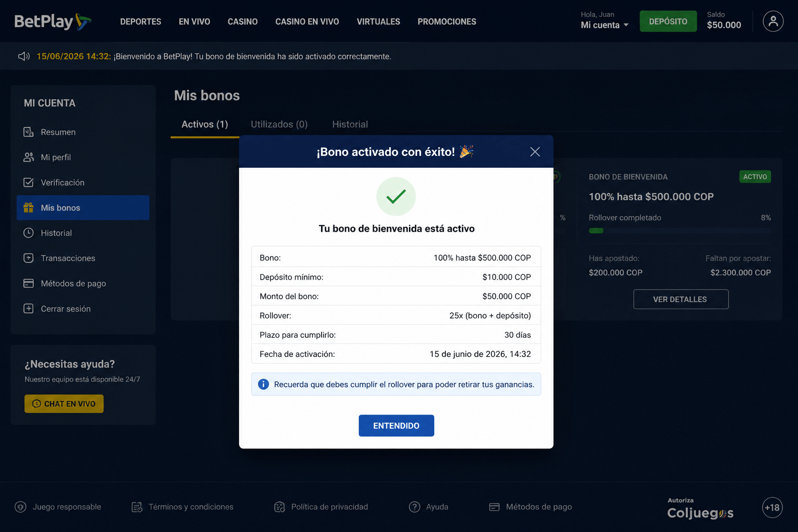This screenshot has height=532, width=798.
Task: Click the '$10.000 COP' depósito mínimo value
Action: tap(507, 277)
